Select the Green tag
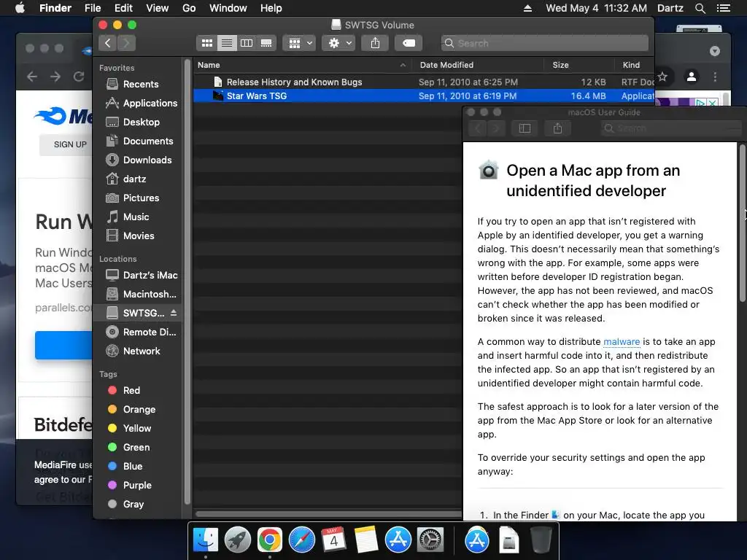 (128, 448)
